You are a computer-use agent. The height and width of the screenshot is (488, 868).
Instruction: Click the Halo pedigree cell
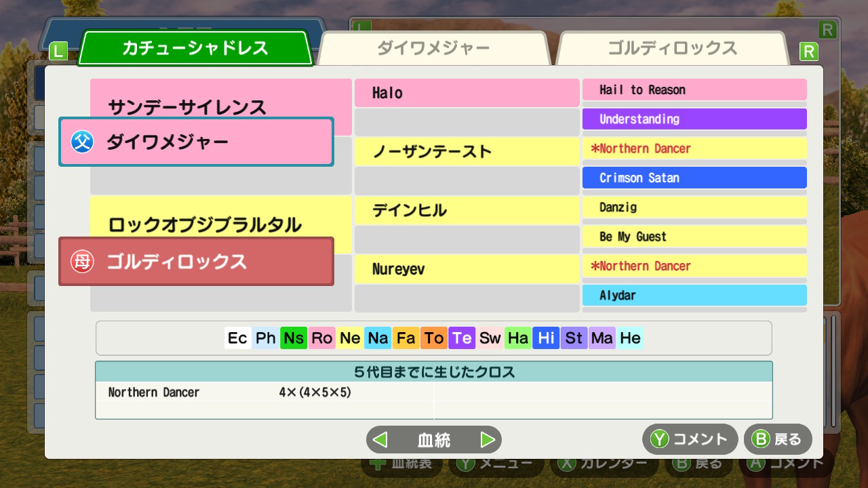[x=467, y=93]
